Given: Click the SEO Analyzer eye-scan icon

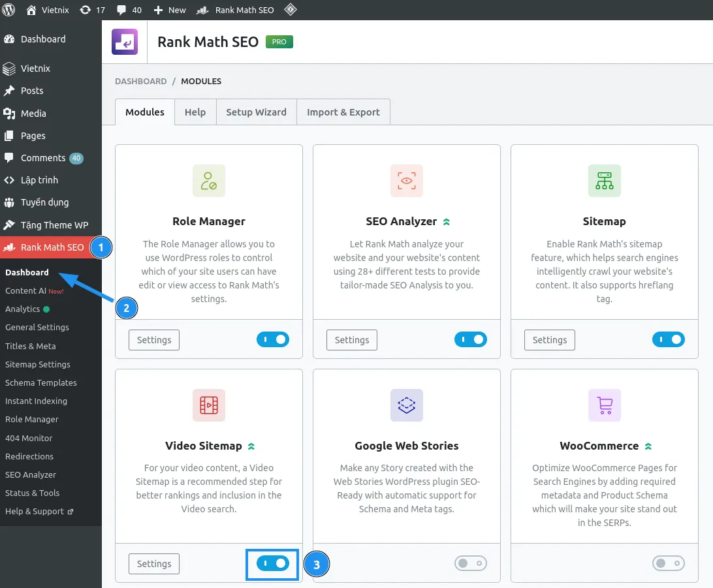Looking at the screenshot, I should click(x=407, y=181).
